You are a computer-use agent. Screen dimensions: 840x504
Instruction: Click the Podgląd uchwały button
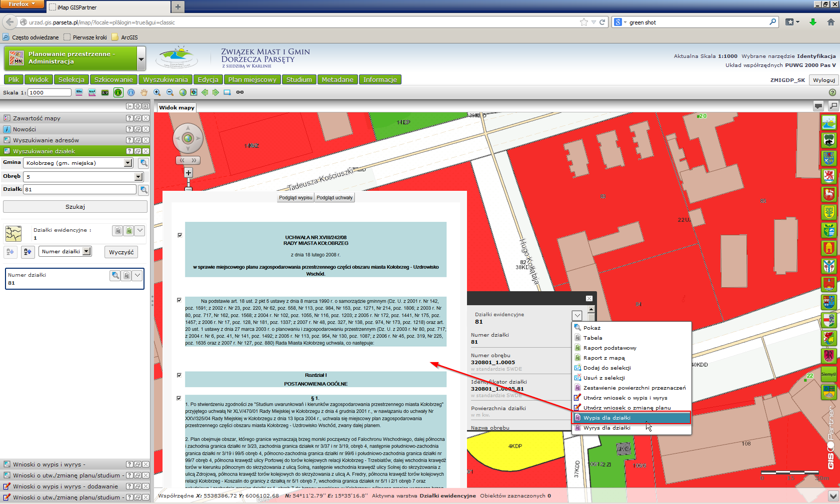[334, 198]
